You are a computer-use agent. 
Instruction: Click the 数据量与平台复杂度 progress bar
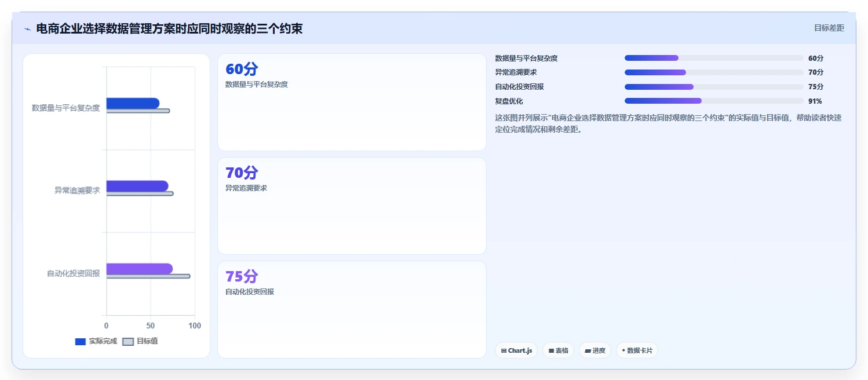[714, 58]
